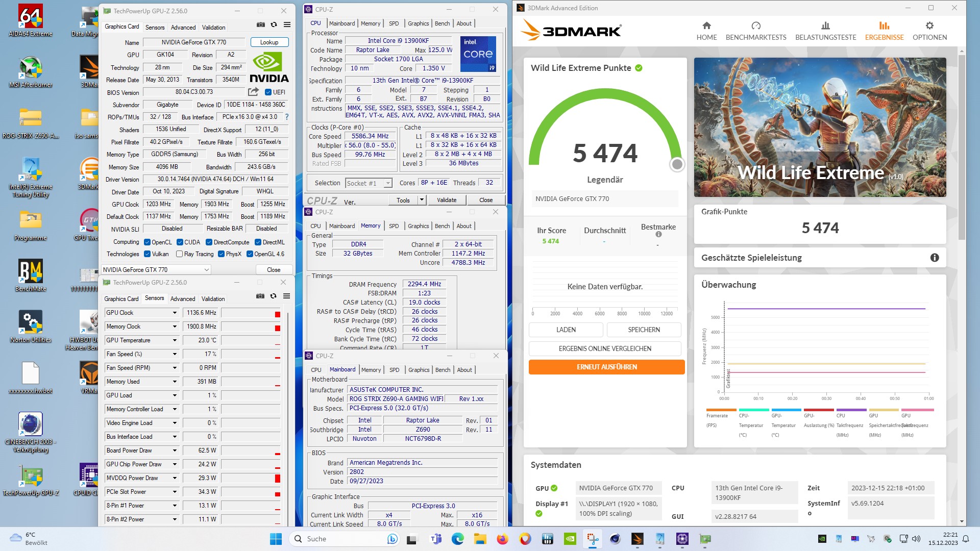Click the taskbar Suche search field
This screenshot has width=980, height=551.
click(345, 539)
